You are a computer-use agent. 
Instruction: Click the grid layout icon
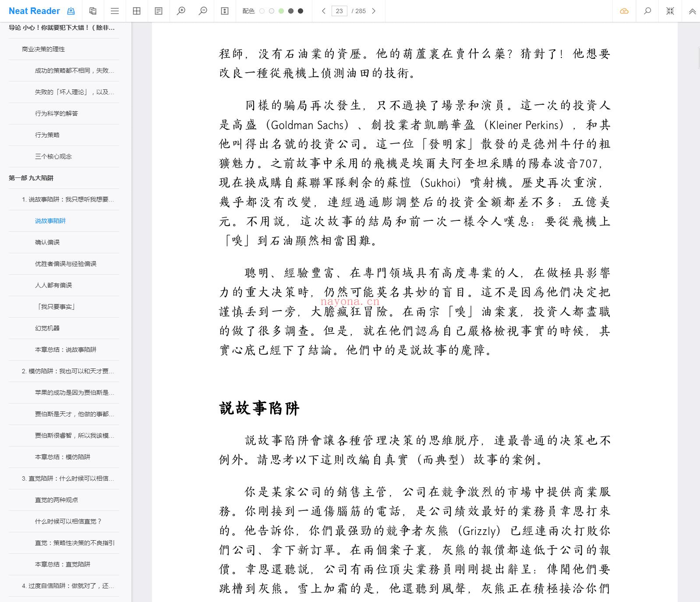[x=137, y=11]
